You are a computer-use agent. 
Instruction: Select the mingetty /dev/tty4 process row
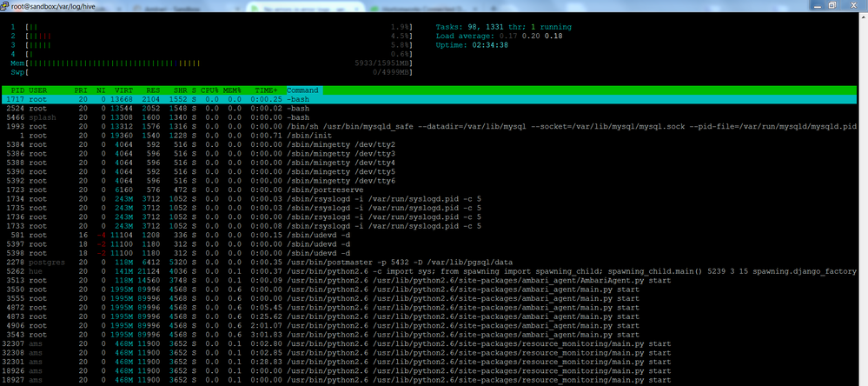tap(429, 163)
